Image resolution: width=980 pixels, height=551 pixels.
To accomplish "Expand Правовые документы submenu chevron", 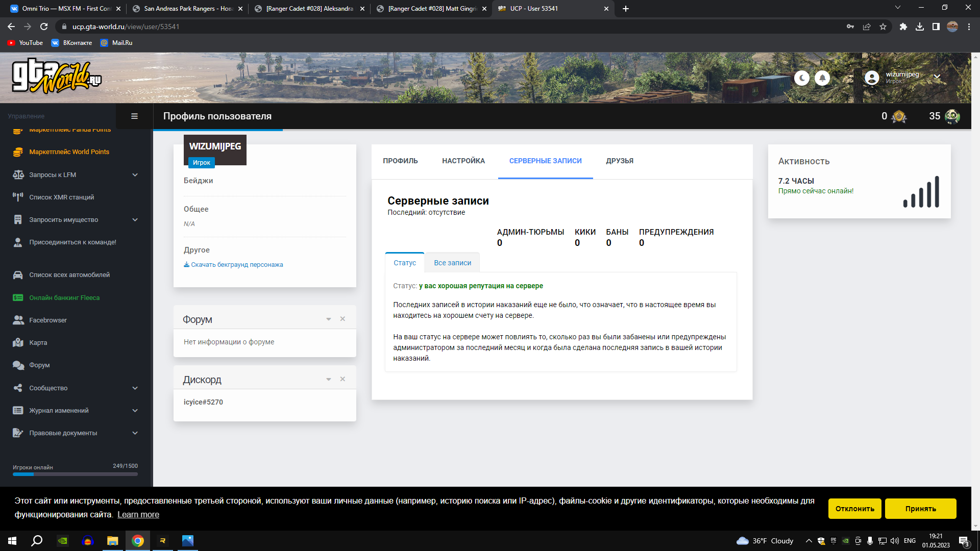I will (x=135, y=433).
